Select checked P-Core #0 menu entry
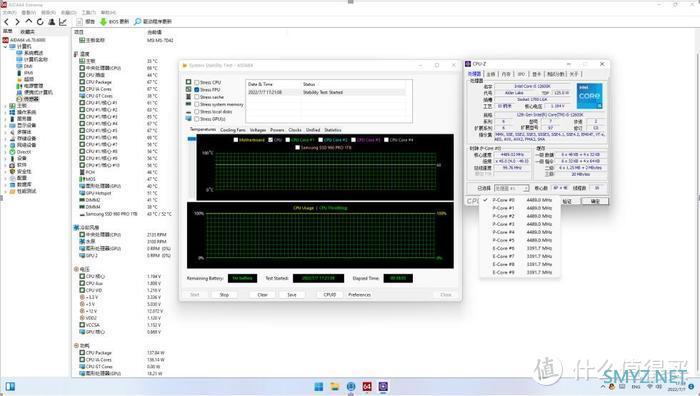 click(x=520, y=200)
